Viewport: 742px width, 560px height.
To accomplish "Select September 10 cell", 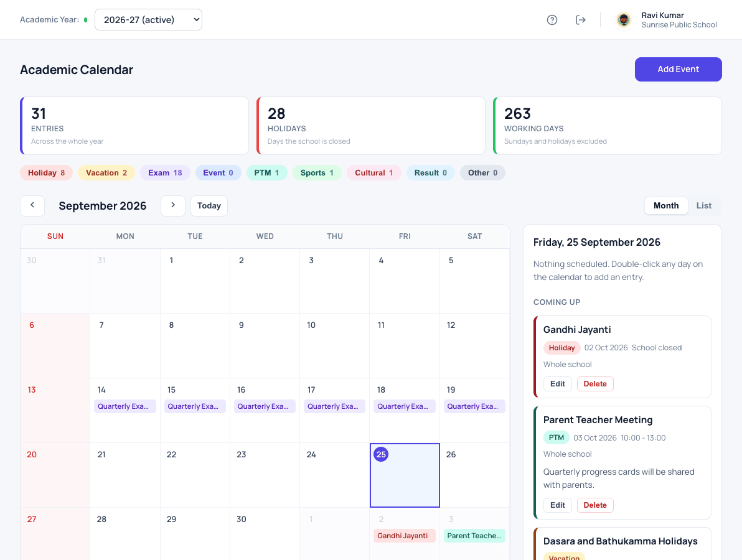I will [x=334, y=346].
